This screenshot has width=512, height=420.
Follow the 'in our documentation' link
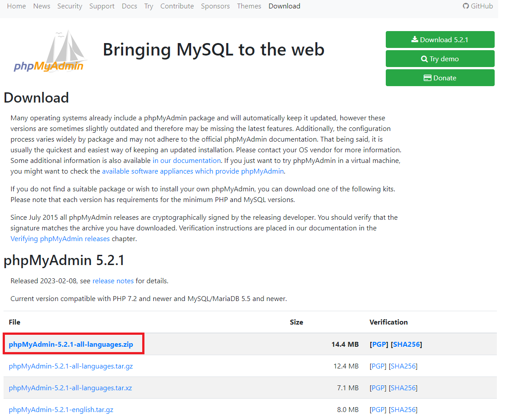point(187,160)
